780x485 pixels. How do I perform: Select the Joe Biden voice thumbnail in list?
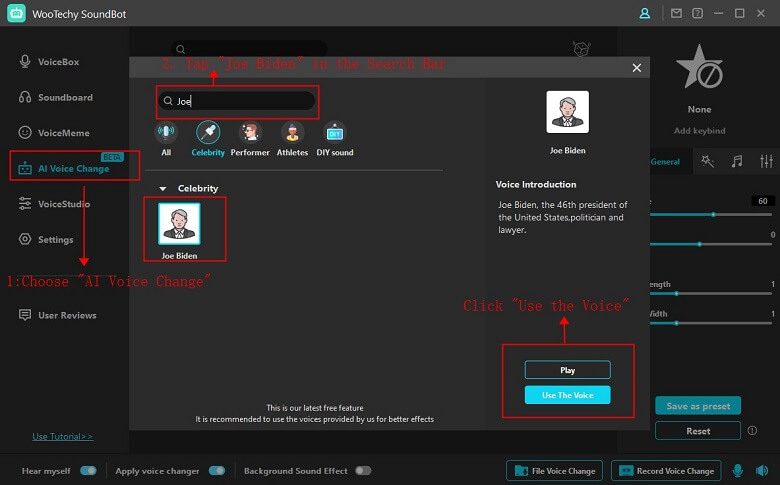coord(179,224)
